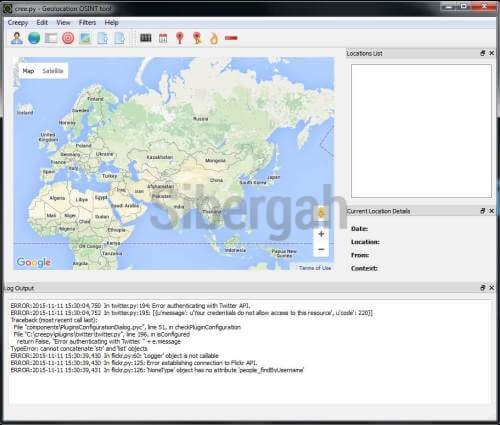Image resolution: width=500 pixels, height=425 pixels.
Task: Switch map to Map view
Action: (x=28, y=71)
